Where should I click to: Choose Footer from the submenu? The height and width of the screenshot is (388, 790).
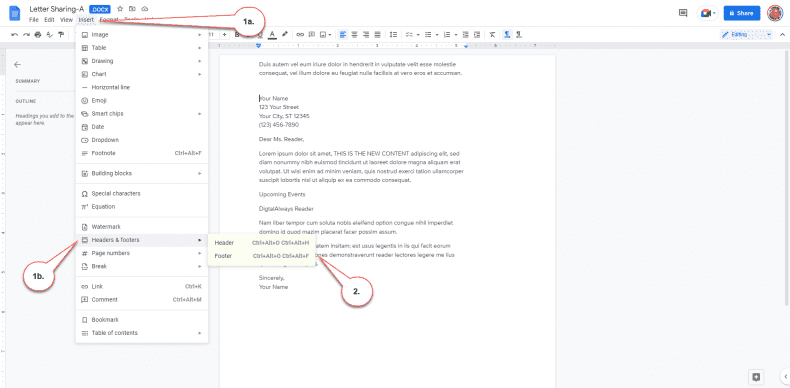261,256
